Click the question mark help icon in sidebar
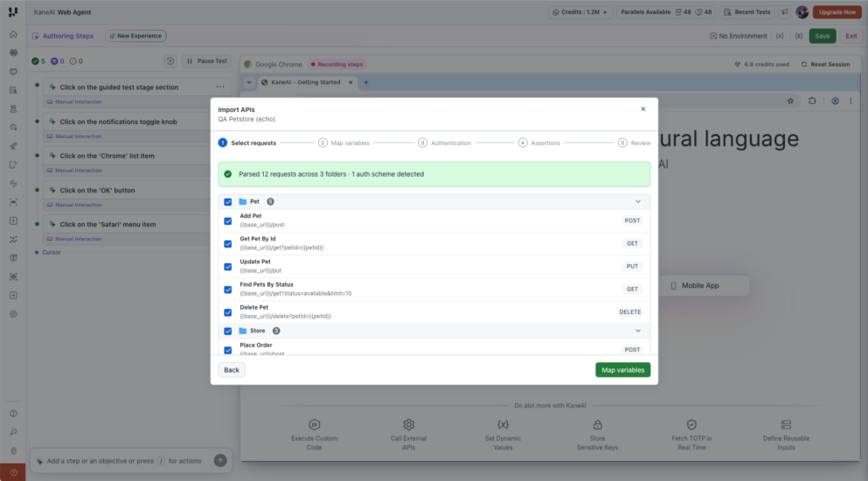 pos(13,414)
